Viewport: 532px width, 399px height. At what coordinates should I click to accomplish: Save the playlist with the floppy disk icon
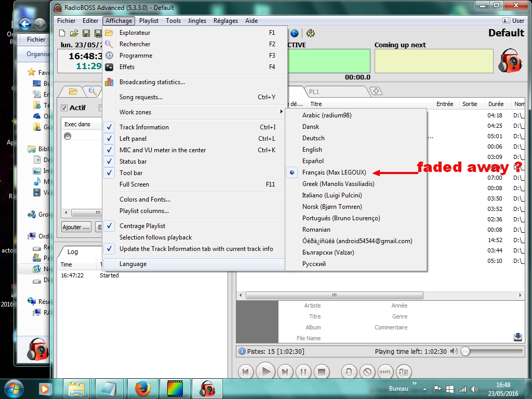coord(86,33)
